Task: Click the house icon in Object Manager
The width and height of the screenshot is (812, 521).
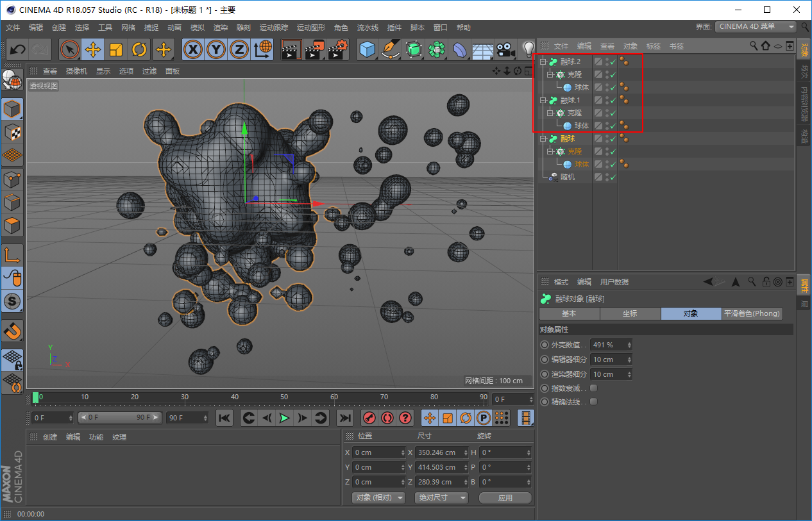Action: pos(766,45)
